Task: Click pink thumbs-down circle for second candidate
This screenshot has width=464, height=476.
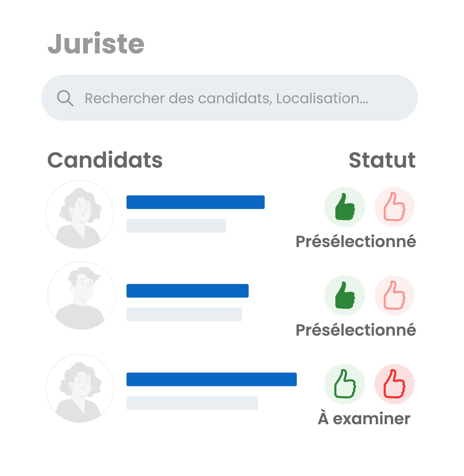Action: pyautogui.click(x=394, y=296)
